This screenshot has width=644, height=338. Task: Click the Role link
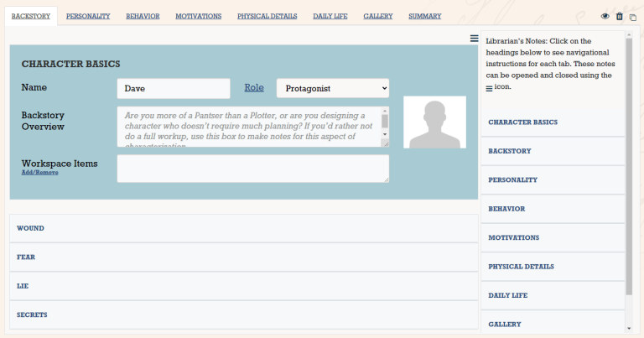[x=253, y=87]
